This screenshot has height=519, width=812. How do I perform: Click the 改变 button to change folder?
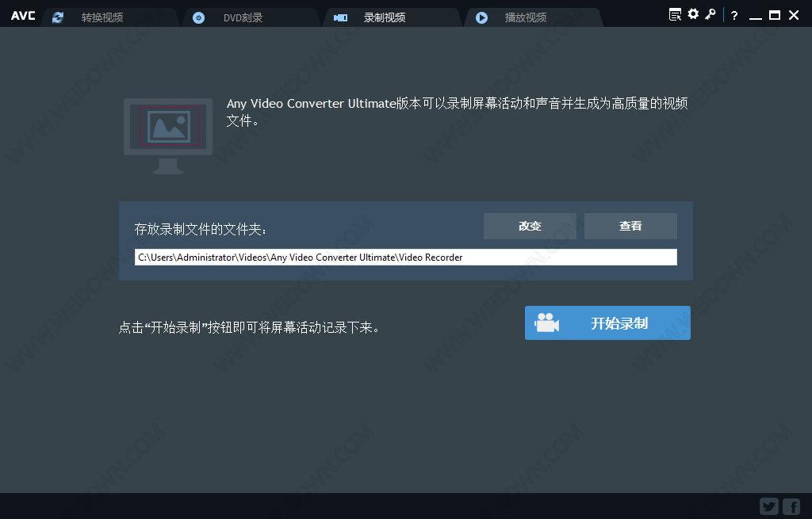pos(530,226)
